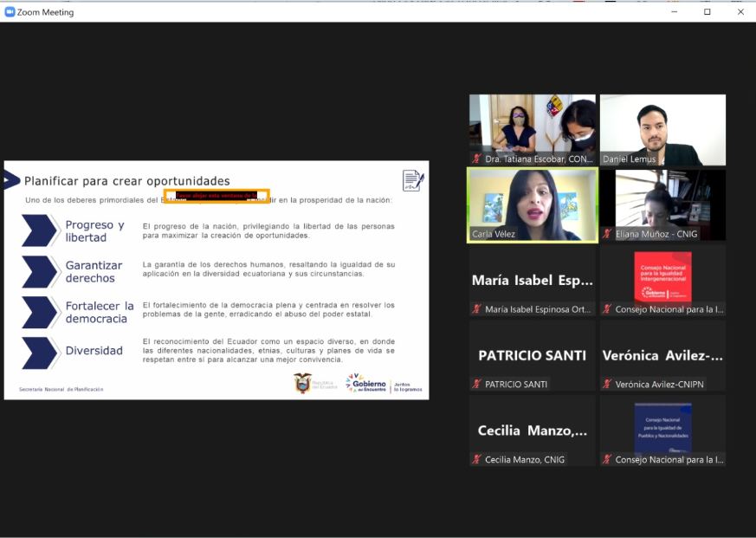Click the chevron arrow beside Diversidad
The image size is (756, 538).
pyautogui.click(x=39, y=352)
